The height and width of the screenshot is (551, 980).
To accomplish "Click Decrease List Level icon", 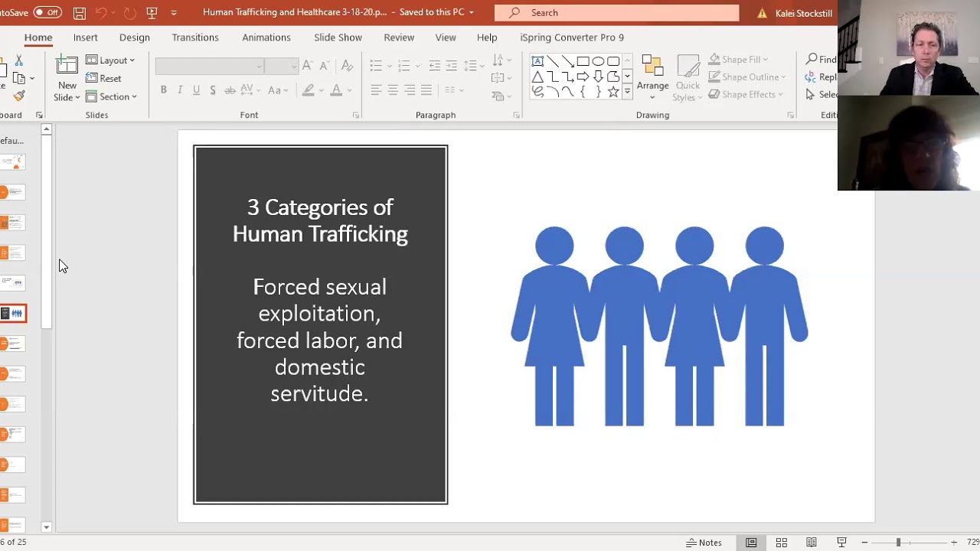I will [x=434, y=66].
